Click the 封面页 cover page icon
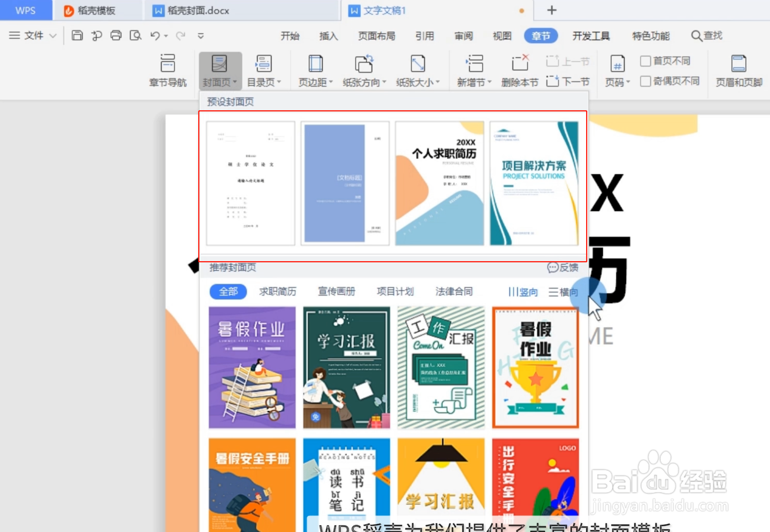This screenshot has width=770, height=532. (x=219, y=63)
